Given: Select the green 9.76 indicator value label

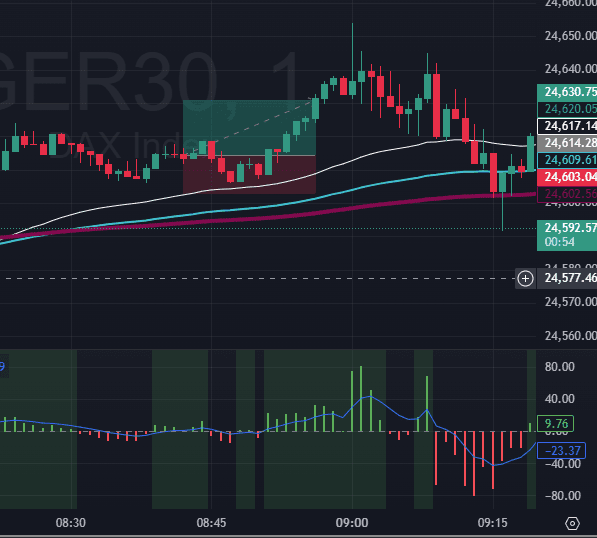Looking at the screenshot, I should [x=555, y=423].
